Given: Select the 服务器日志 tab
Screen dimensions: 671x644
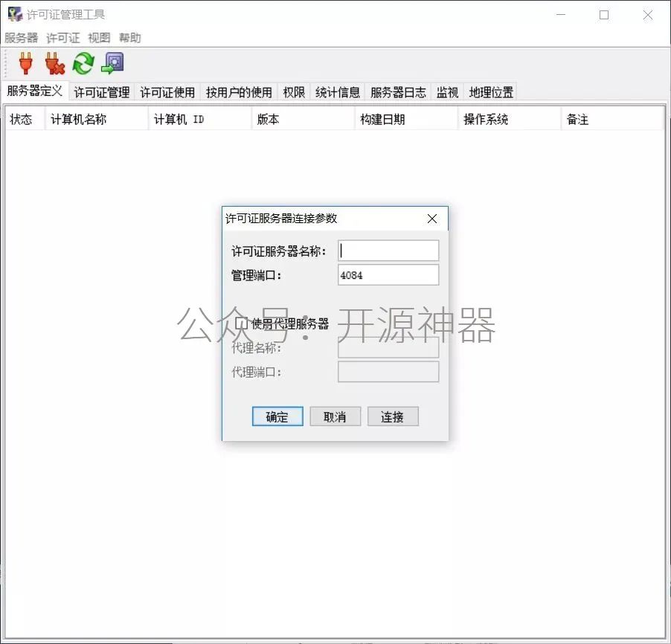Looking at the screenshot, I should point(398,92).
